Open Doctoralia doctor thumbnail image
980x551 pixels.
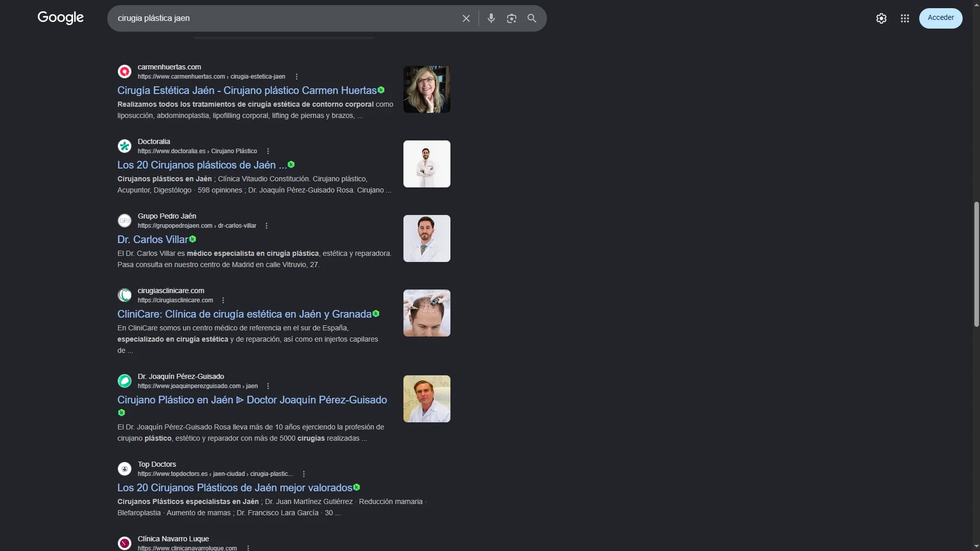[427, 164]
